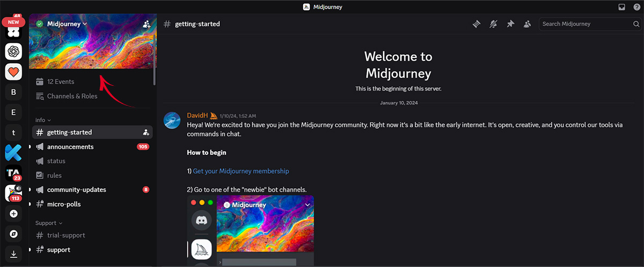Screen dimensions: 644x267
Task: Open the inbox icon in title bar
Action: click(621, 7)
